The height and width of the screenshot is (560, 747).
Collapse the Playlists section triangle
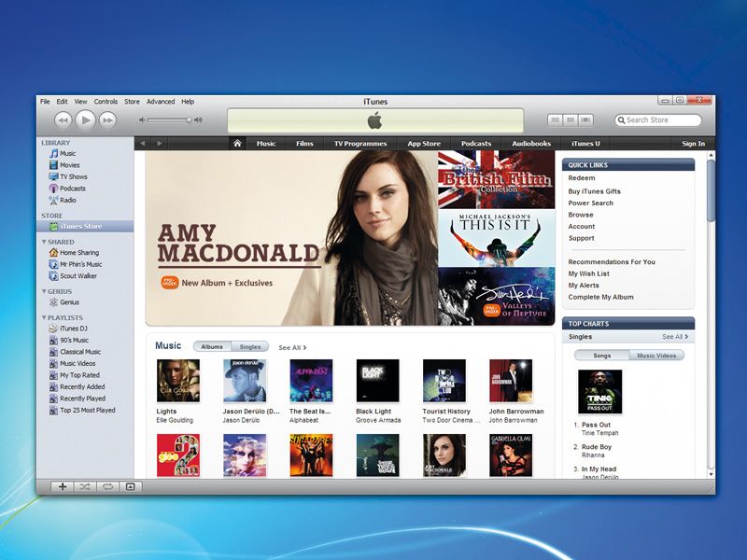(x=44, y=317)
